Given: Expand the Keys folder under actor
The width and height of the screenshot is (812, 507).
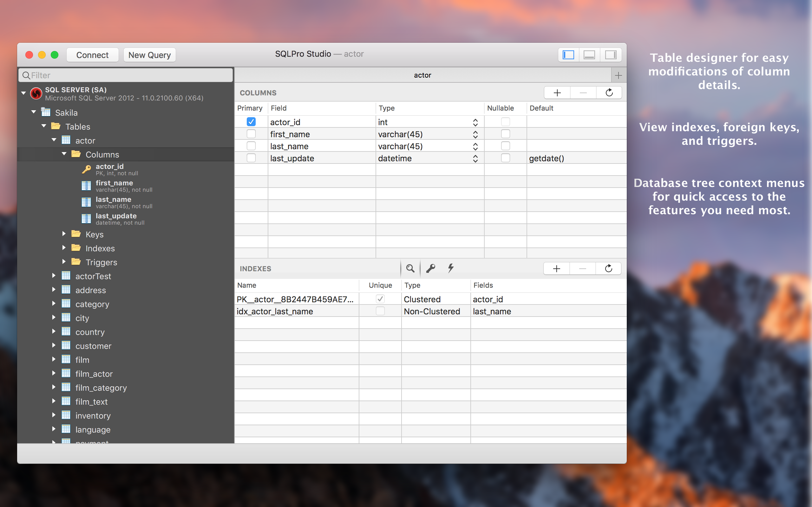Looking at the screenshot, I should (64, 234).
